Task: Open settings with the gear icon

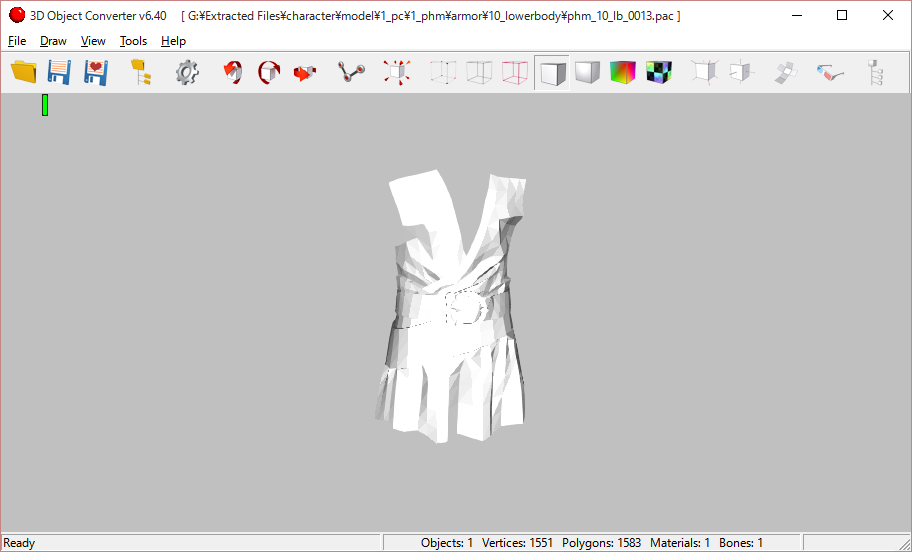Action: coord(187,72)
